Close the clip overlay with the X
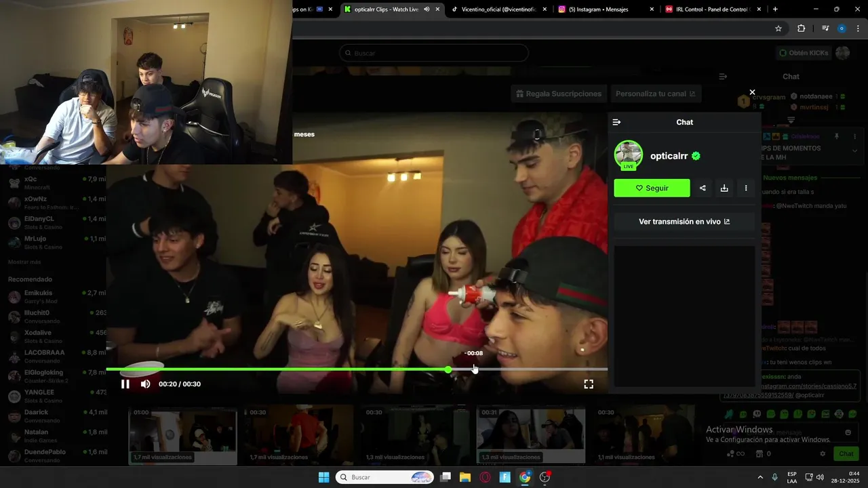 coord(752,92)
